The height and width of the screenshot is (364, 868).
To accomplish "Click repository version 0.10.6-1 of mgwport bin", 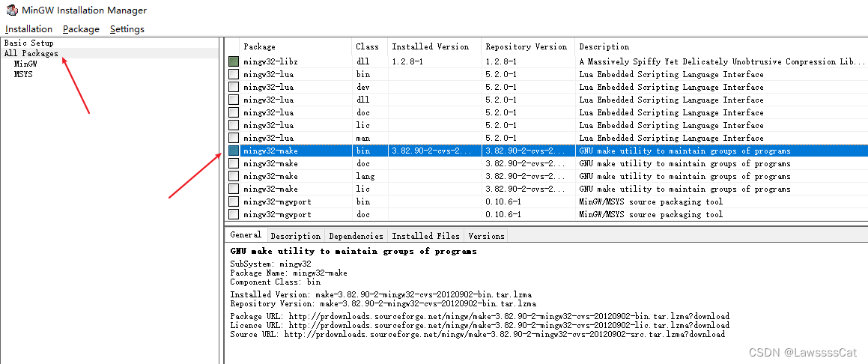I will tap(503, 201).
